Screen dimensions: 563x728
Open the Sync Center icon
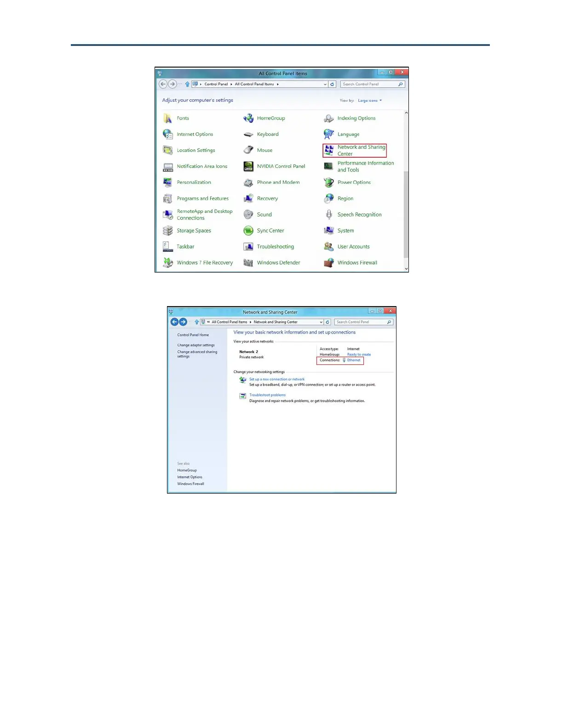tap(248, 231)
